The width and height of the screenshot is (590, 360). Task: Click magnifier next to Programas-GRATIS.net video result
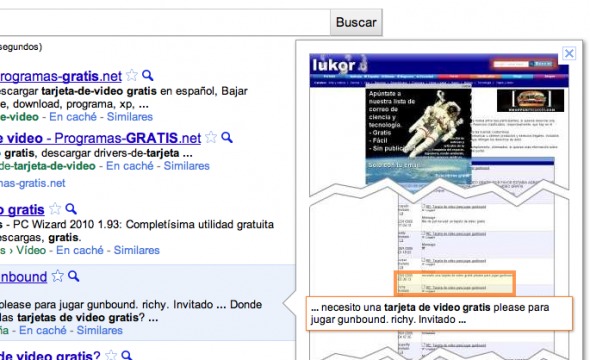pos(227,137)
